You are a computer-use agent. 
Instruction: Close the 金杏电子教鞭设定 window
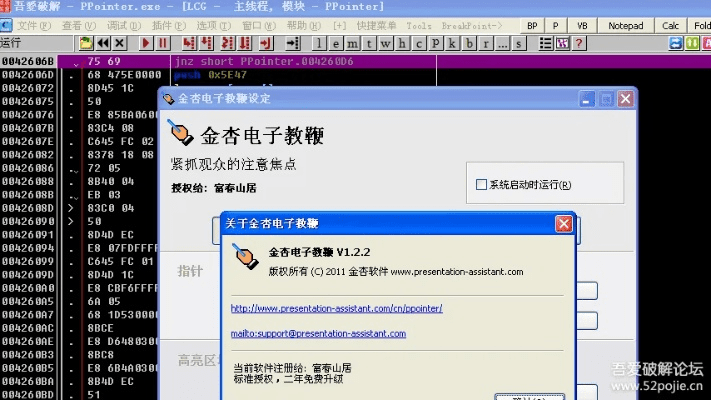625,99
